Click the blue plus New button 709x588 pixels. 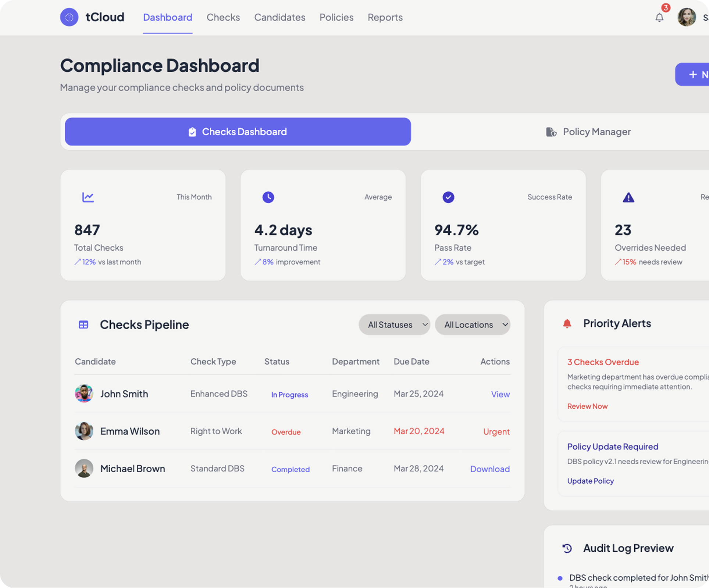click(692, 75)
